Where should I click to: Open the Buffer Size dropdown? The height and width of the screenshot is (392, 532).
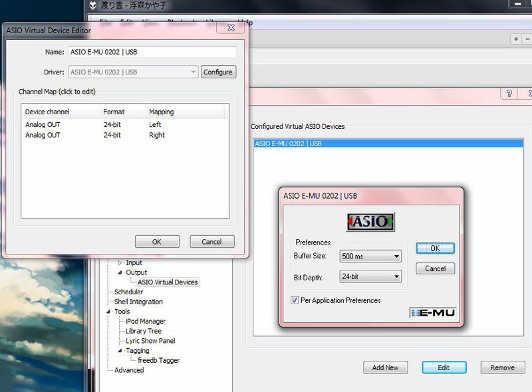370,256
